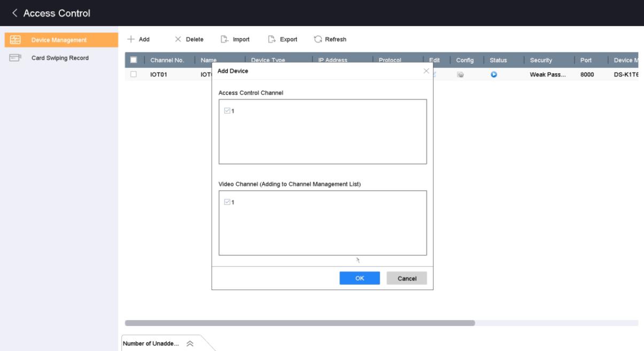Toggle Access Control Channel 1 checkbox
Viewport: 644px width, 351px height.
click(x=227, y=111)
